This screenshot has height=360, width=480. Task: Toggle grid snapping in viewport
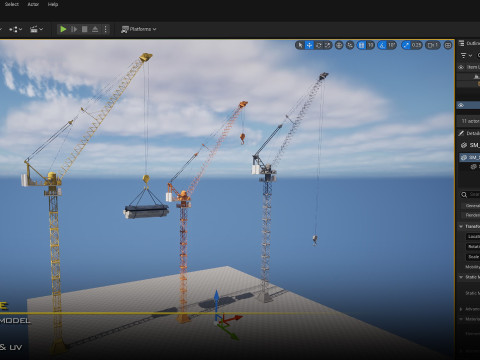tap(361, 45)
